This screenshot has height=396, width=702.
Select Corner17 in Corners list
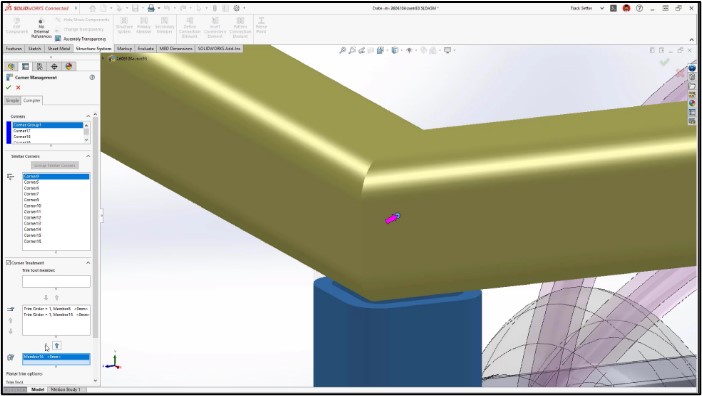48,131
